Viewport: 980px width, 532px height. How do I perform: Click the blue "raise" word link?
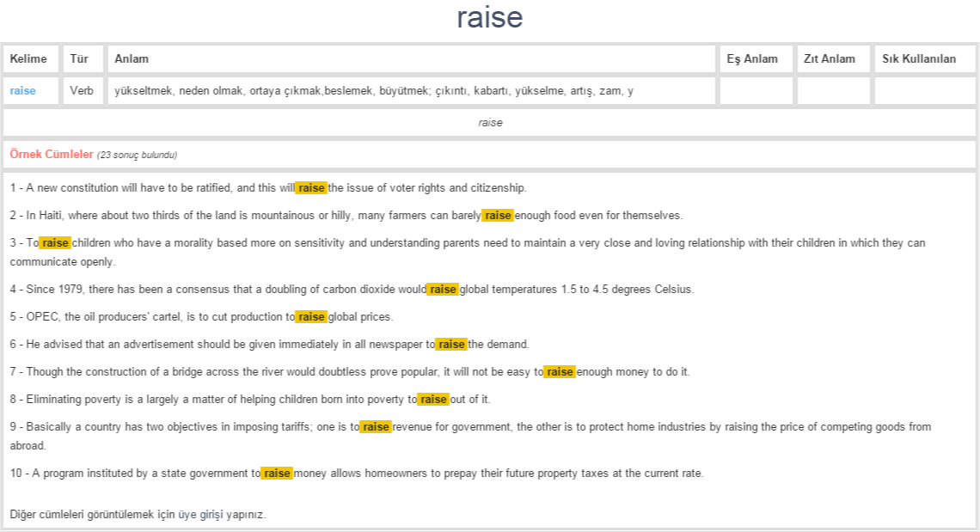[23, 91]
